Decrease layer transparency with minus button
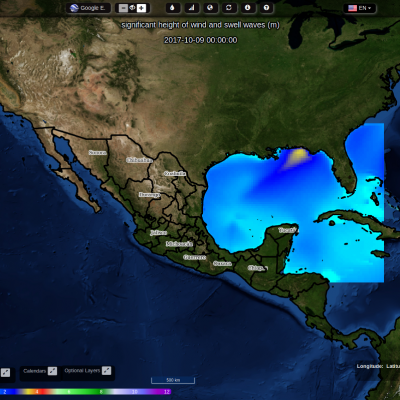The width and height of the screenshot is (400, 400). point(123,8)
